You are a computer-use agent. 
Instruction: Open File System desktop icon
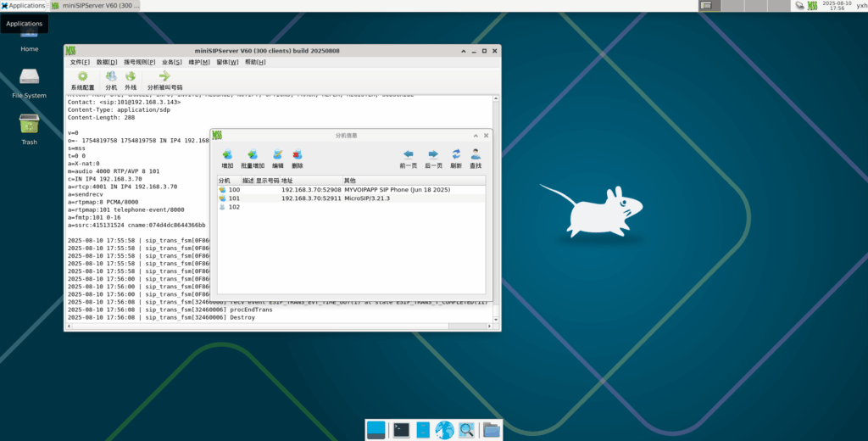30,83
